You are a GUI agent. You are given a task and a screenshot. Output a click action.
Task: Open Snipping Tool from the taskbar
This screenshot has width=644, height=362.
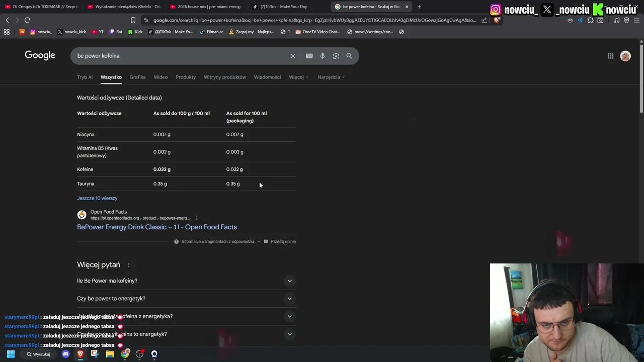[x=95, y=354]
